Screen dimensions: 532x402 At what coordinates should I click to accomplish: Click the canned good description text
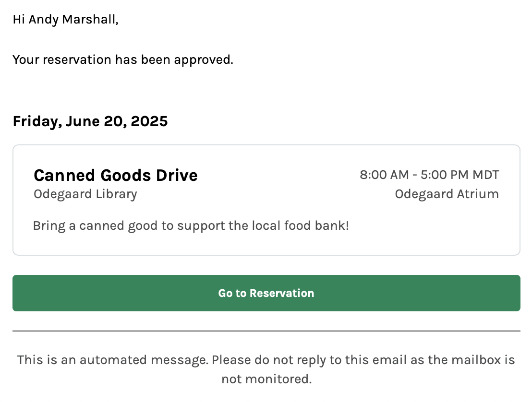[191, 225]
